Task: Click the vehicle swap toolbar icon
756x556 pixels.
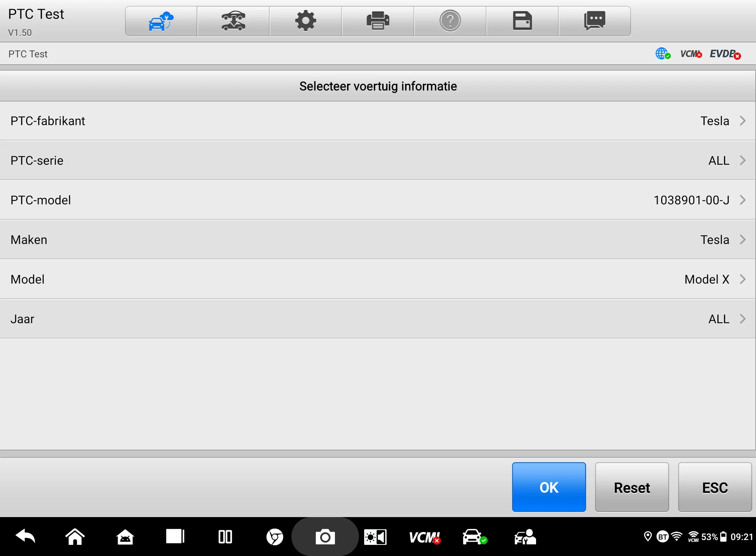Action: (x=233, y=21)
